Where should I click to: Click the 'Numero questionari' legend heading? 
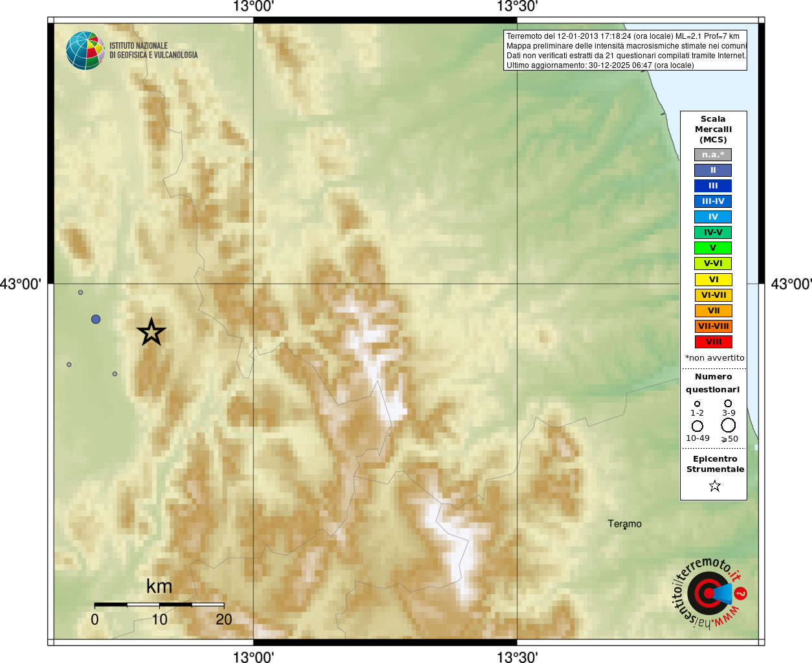pyautogui.click(x=713, y=383)
